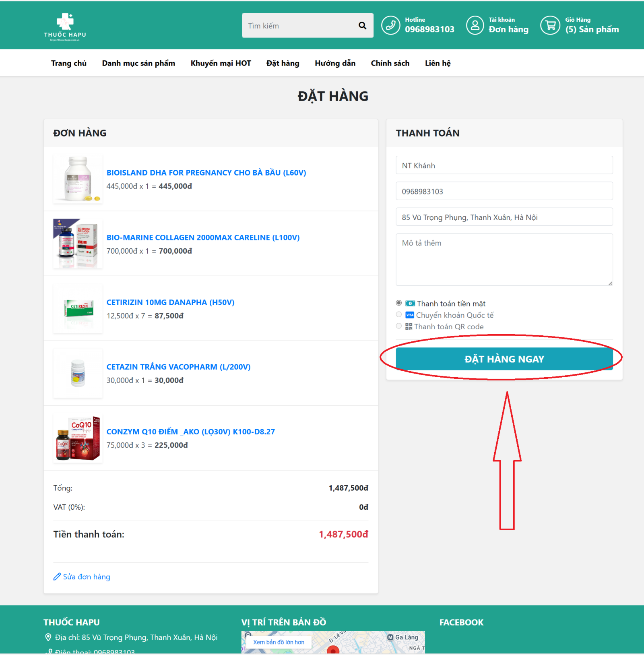The width and height of the screenshot is (644, 655).
Task: Focus the Tìm kiếm search field
Action: pyautogui.click(x=300, y=26)
